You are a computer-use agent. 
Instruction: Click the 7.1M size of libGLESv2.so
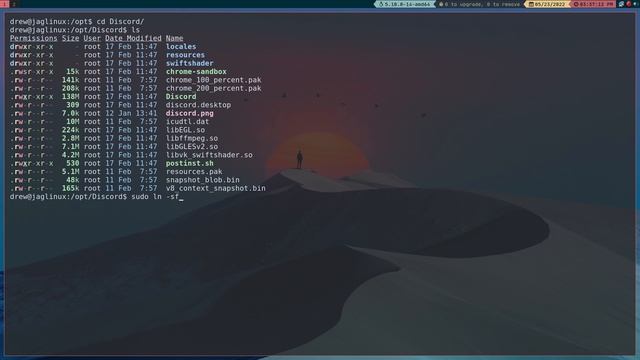point(71,147)
